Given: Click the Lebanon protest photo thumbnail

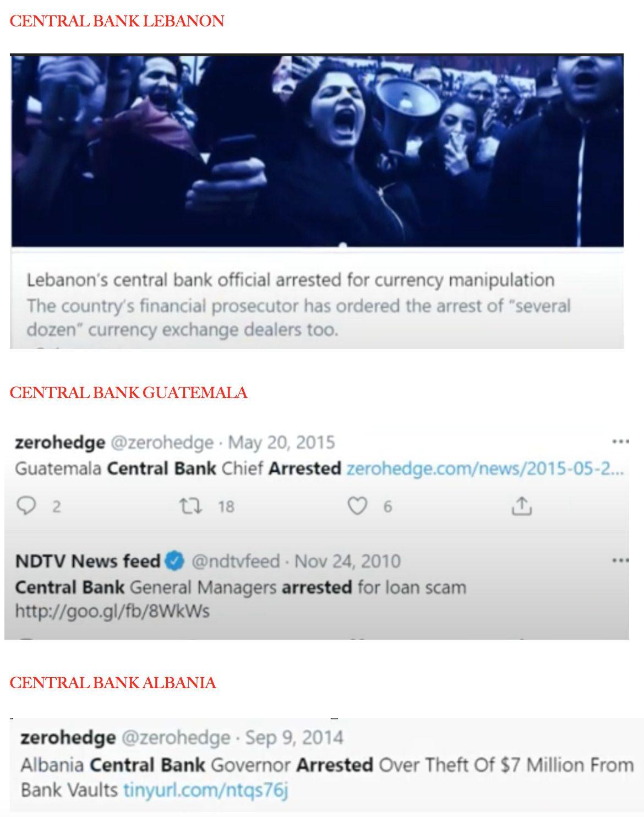Looking at the screenshot, I should (x=317, y=150).
